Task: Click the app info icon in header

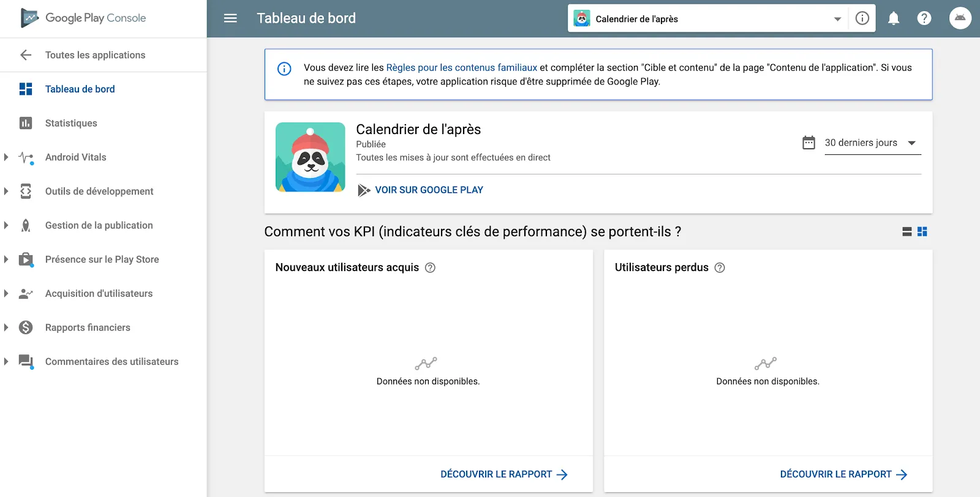Action: [862, 18]
